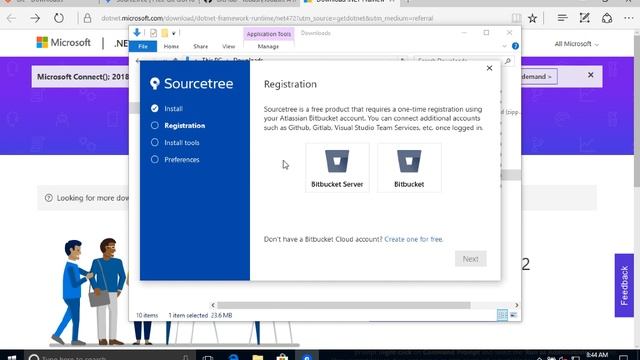Open the Create one for free link
The height and width of the screenshot is (360, 640).
coord(413,239)
